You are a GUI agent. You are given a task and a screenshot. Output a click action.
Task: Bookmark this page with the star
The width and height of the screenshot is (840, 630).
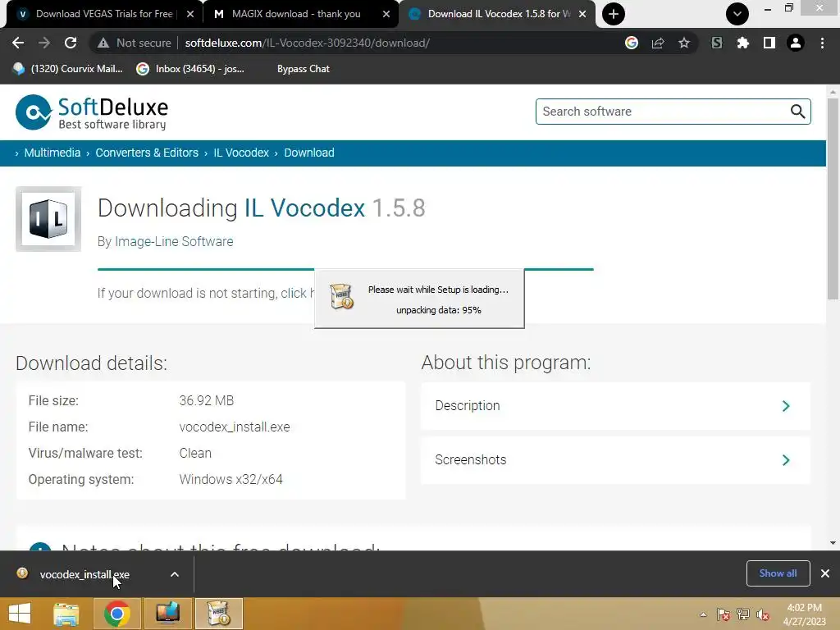(x=684, y=43)
